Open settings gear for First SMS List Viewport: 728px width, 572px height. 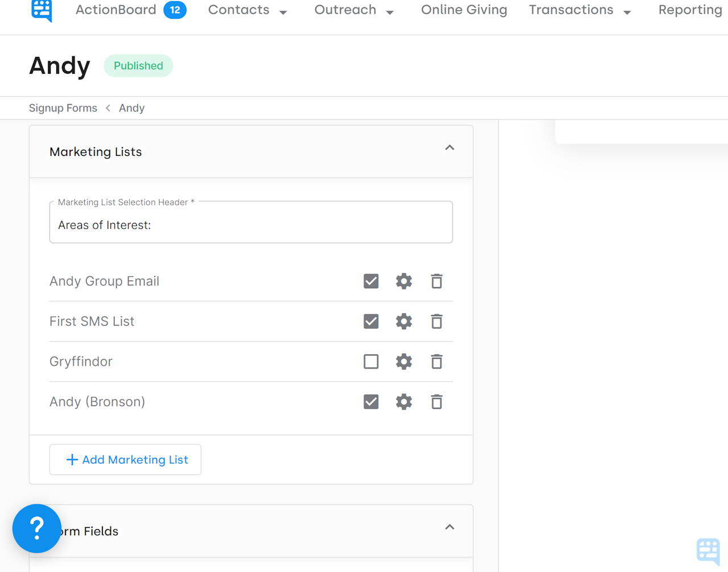point(404,321)
